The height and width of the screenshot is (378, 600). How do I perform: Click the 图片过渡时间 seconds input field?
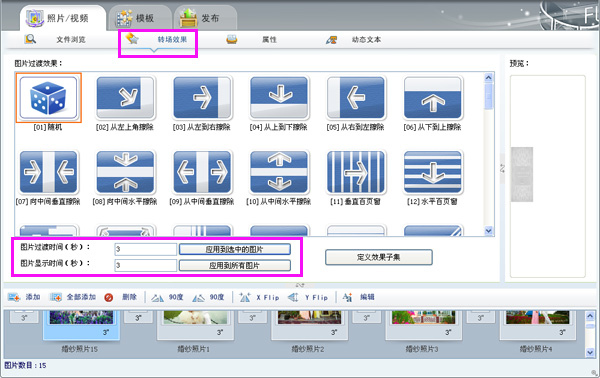pyautogui.click(x=145, y=249)
